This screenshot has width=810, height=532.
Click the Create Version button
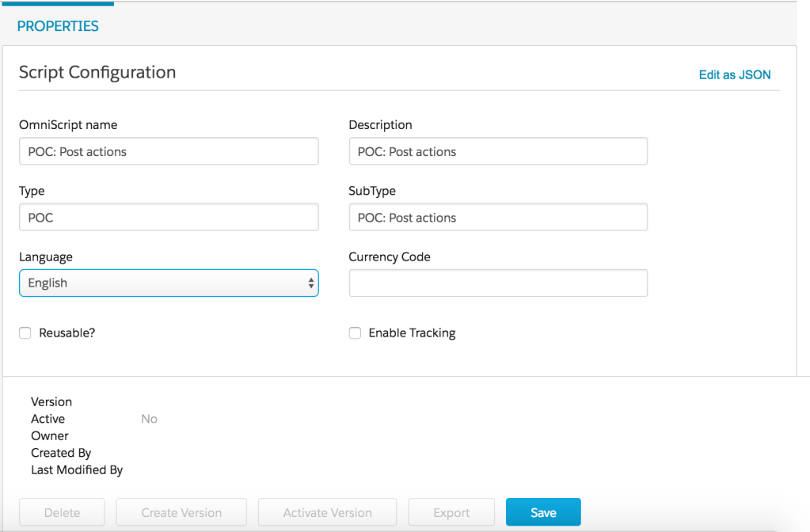coord(181,512)
